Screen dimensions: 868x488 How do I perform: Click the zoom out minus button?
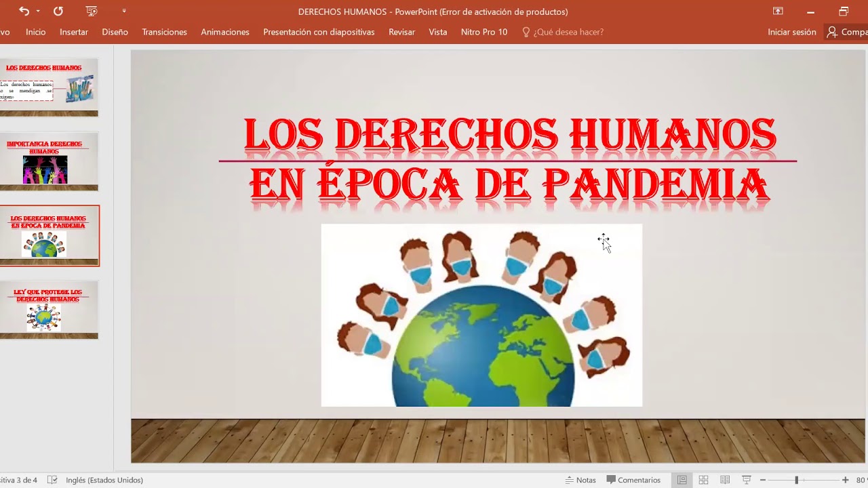763,480
